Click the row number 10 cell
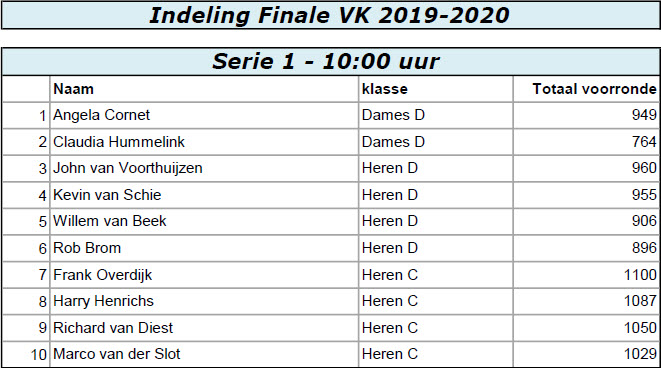 click(x=26, y=354)
